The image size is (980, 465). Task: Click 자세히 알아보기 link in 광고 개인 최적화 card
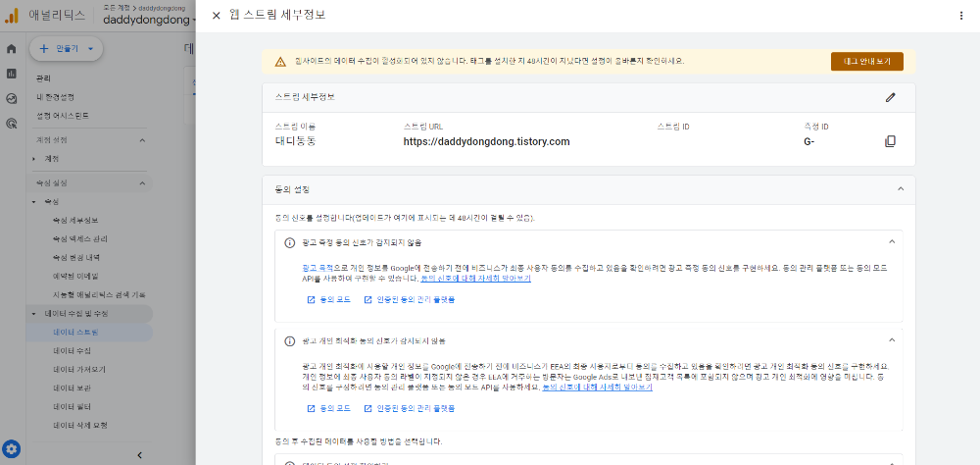coord(598,387)
